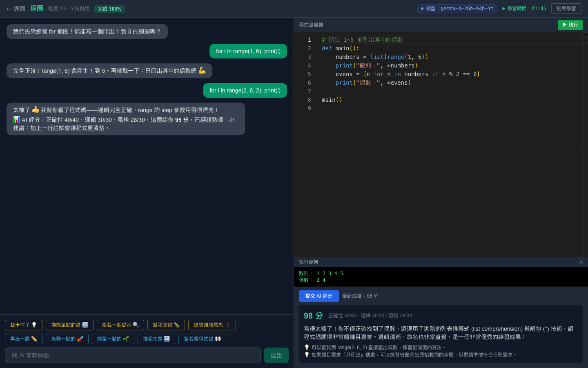Screen dimensions: 588x368
Task: Click the output line 數列： 1 2 3 4 5
Action: [321, 274]
